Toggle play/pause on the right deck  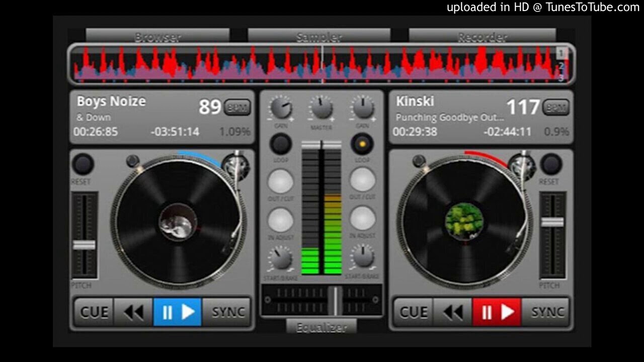pyautogui.click(x=497, y=312)
